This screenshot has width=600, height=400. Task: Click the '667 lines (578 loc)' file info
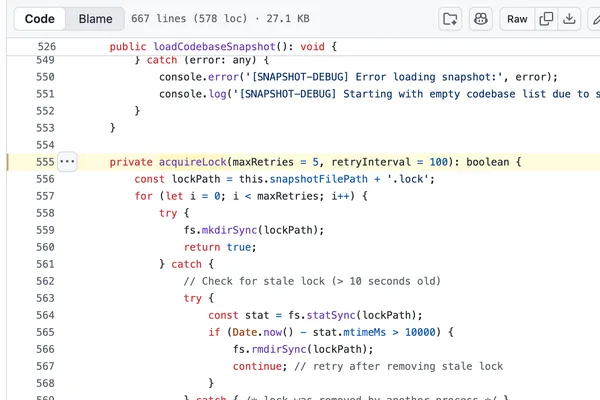tap(189, 19)
